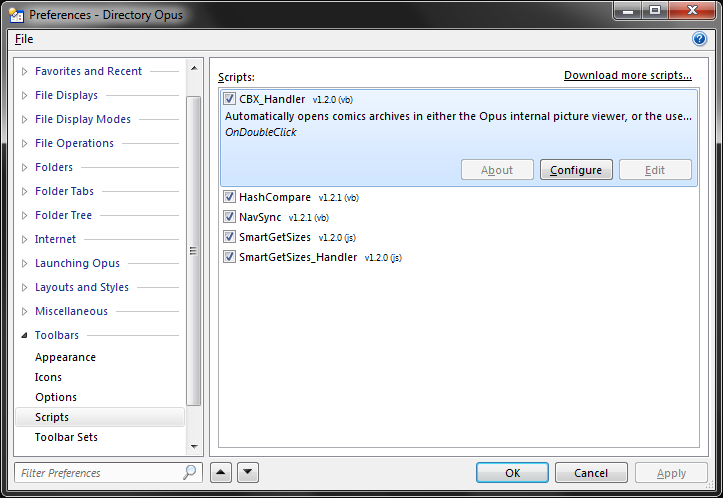Move to next page with down arrow button

[x=248, y=472]
